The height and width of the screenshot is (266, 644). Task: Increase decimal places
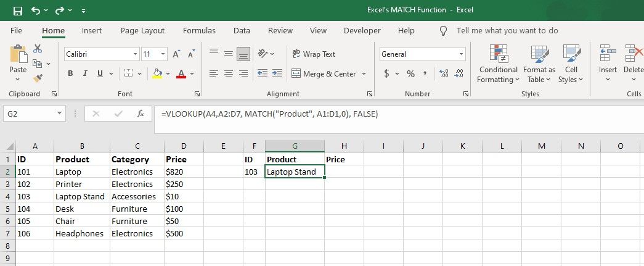coord(444,73)
